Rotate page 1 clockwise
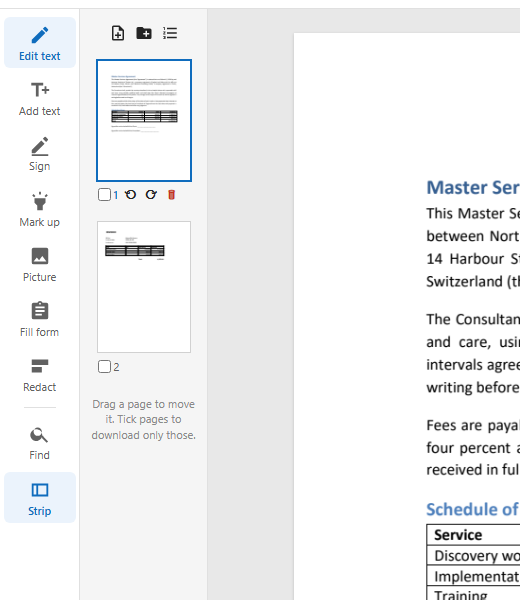The width and height of the screenshot is (520, 600). pos(151,195)
